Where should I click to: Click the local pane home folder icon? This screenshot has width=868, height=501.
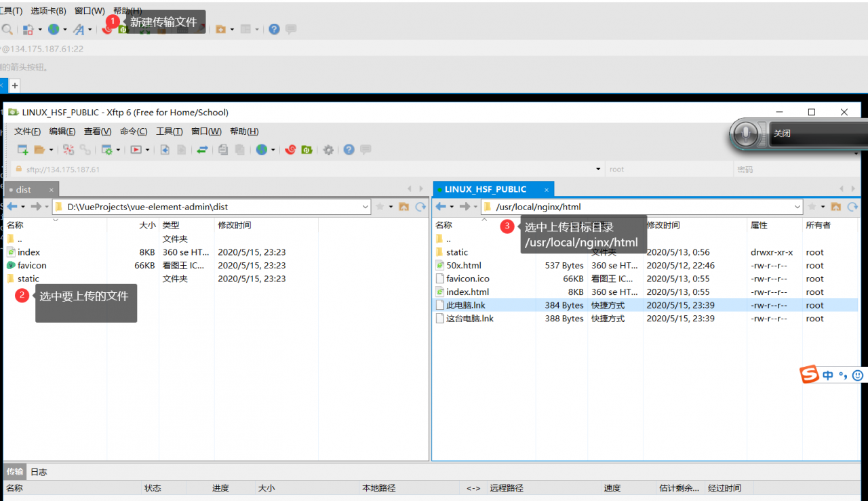tap(404, 207)
